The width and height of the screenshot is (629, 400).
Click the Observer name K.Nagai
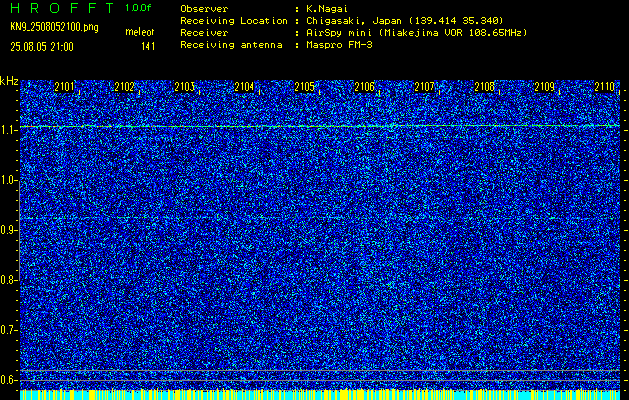(327, 8)
